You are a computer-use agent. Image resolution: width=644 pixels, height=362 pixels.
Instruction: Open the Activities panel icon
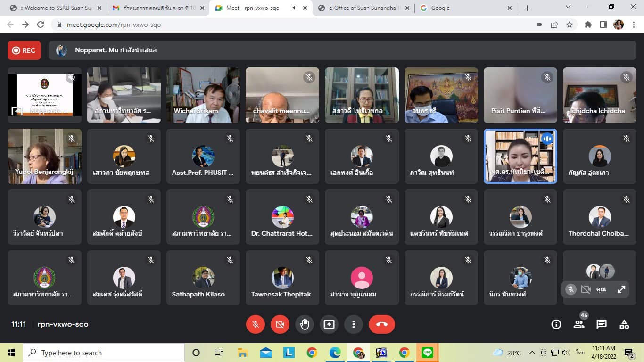tap(624, 324)
